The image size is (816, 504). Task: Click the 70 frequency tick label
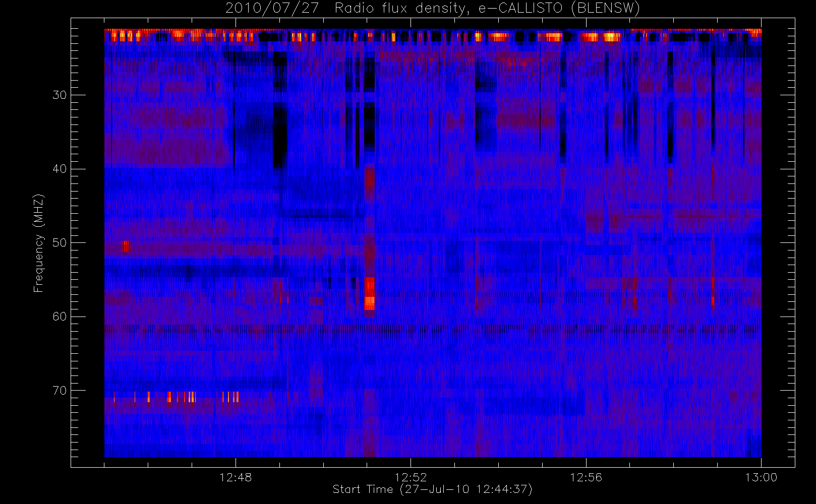pos(60,391)
